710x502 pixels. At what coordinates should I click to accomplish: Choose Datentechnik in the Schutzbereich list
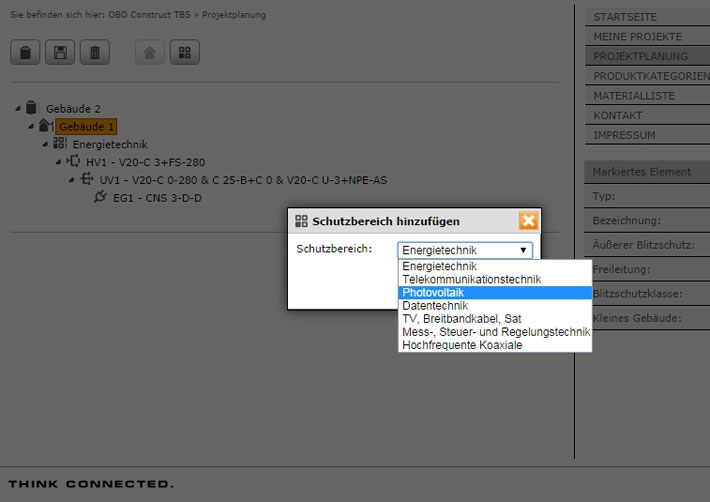(434, 306)
